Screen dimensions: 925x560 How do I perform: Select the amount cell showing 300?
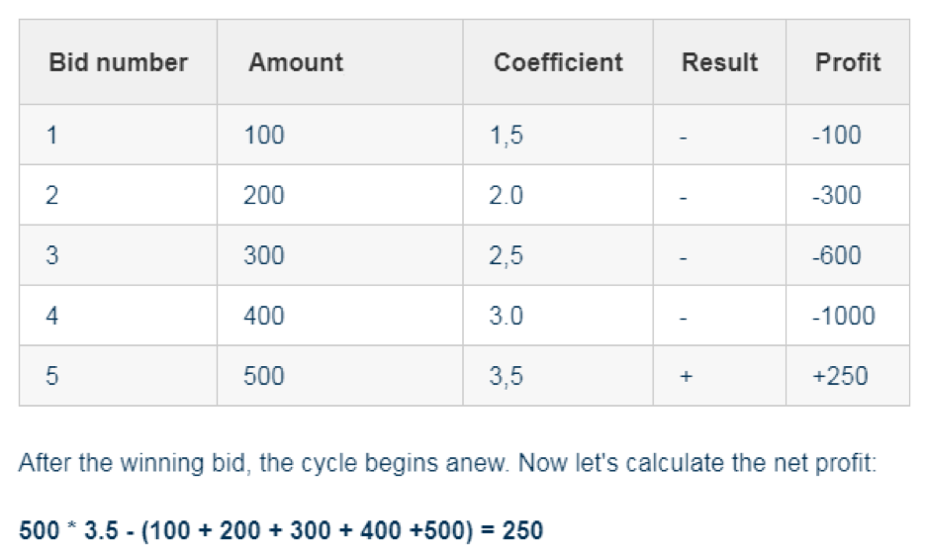[x=339, y=255]
